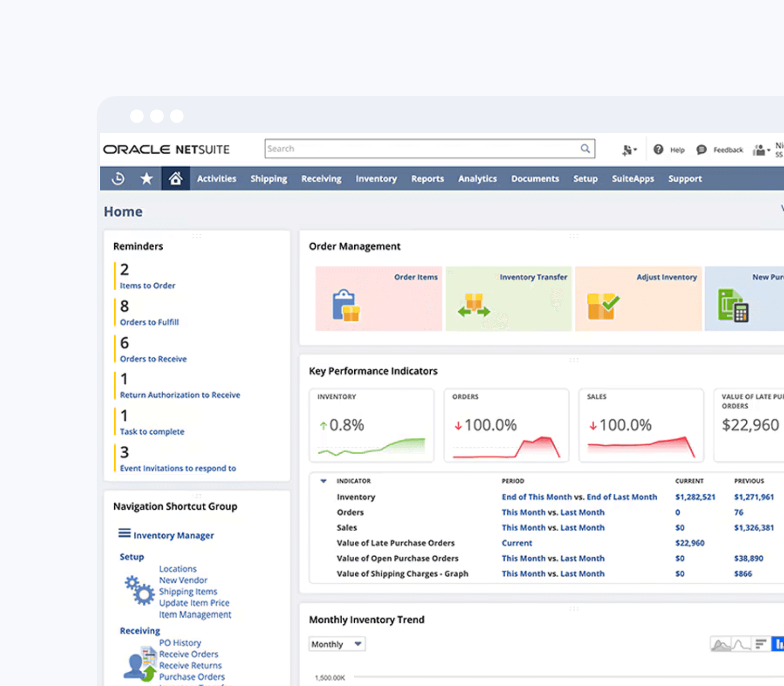Open Items to Order reminder

coord(147,285)
